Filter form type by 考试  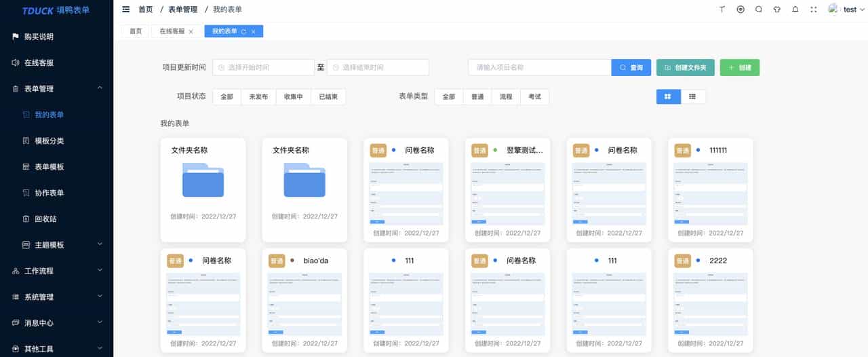point(534,97)
